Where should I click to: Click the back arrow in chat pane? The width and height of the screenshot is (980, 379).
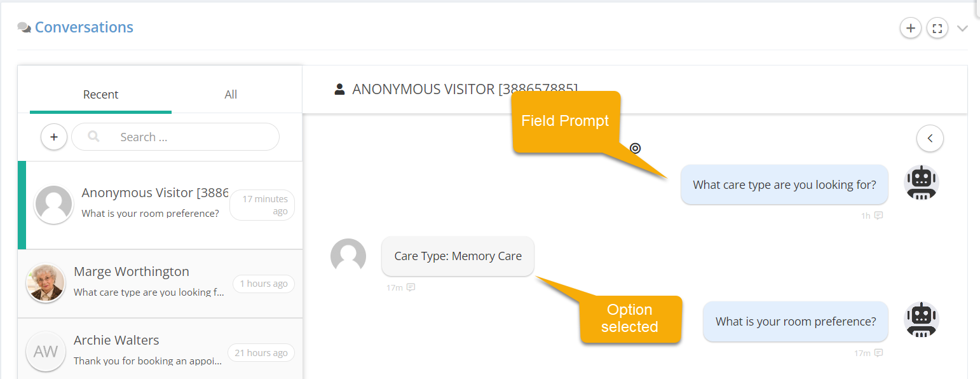930,138
